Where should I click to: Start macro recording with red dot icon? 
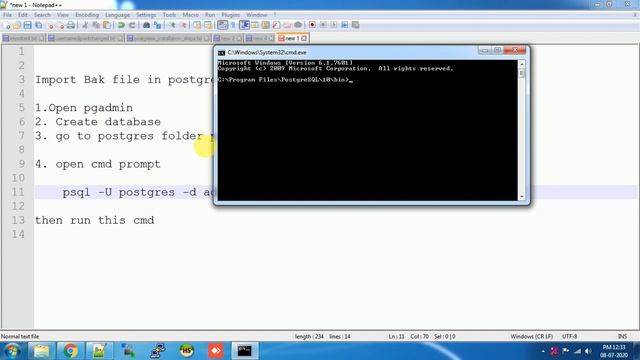click(x=312, y=25)
